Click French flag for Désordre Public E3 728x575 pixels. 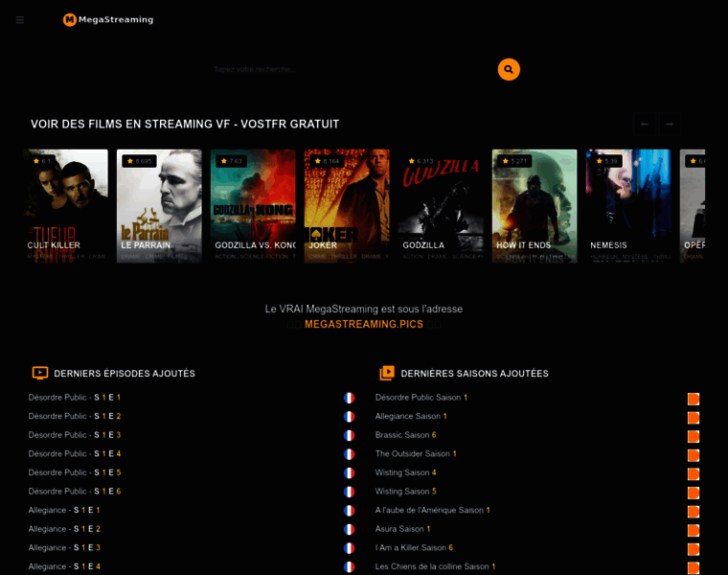click(349, 436)
